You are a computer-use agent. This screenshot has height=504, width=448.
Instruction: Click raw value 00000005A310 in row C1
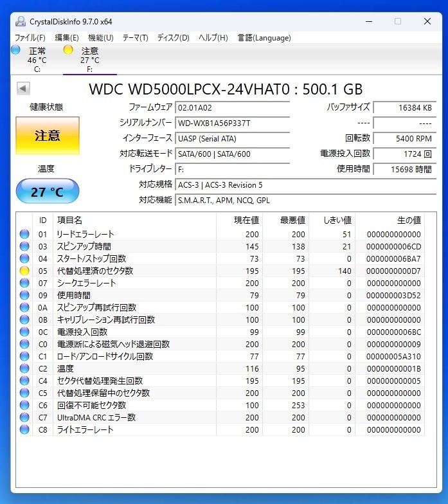393,356
